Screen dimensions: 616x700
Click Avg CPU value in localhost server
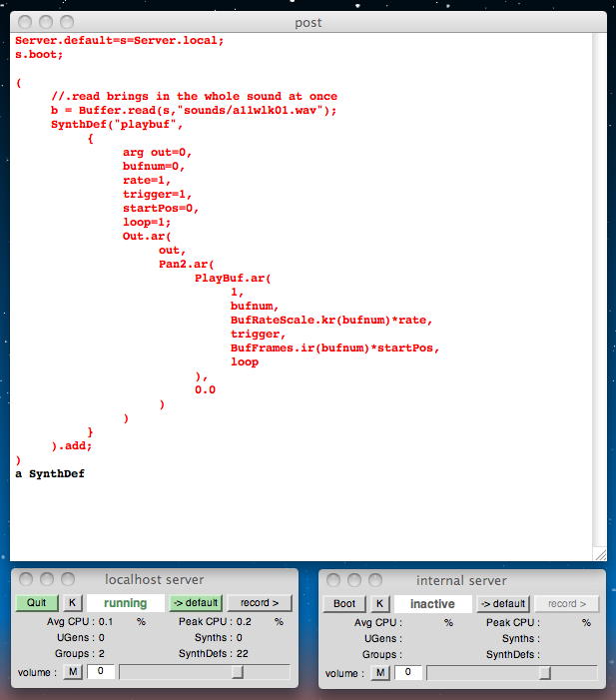tap(106, 621)
